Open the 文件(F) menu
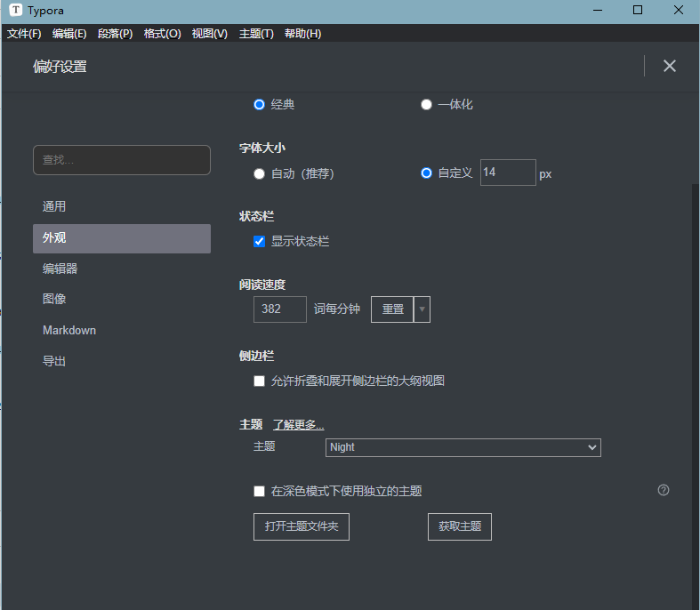The width and height of the screenshot is (700, 610). point(24,34)
